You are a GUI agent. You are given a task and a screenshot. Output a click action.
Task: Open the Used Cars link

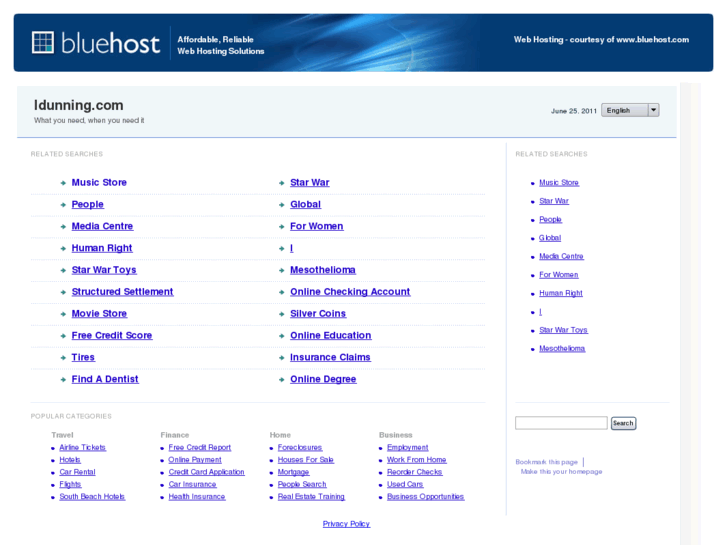pos(405,484)
